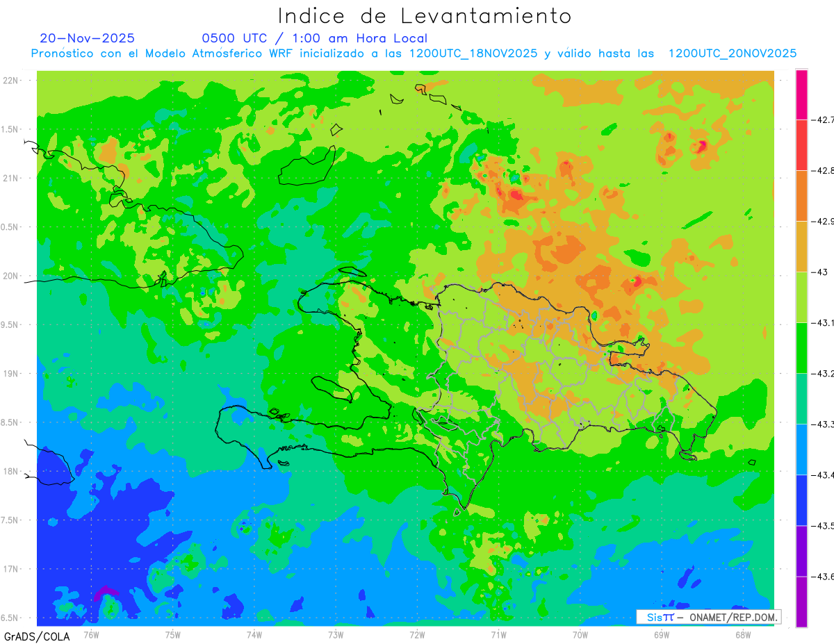This screenshot has width=834, height=644.
Task: Click the '75W' longitude label
Action: [173, 634]
